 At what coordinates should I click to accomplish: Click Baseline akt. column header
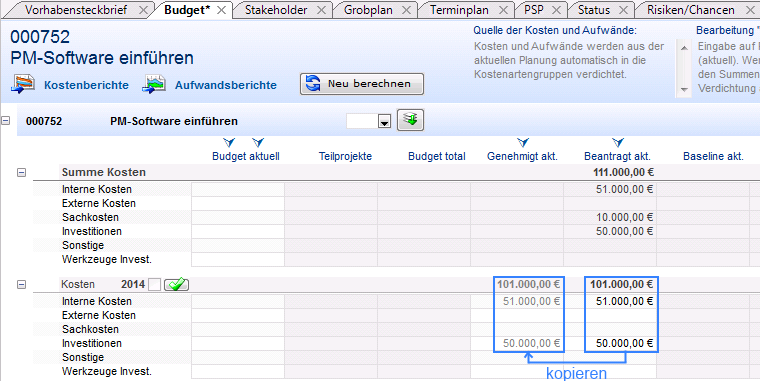tap(713, 157)
